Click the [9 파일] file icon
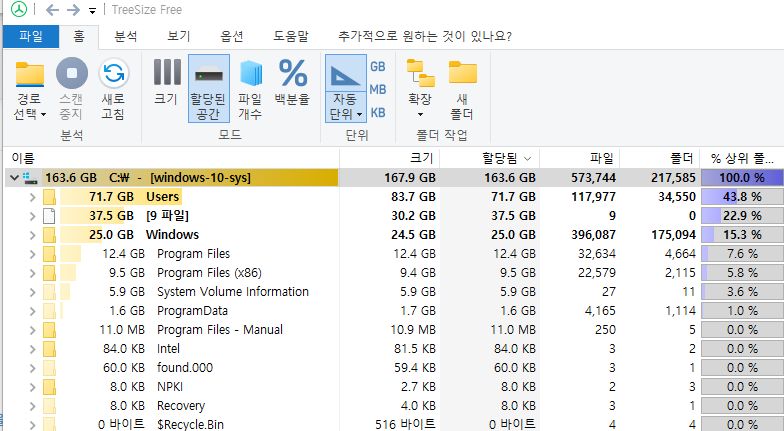The width and height of the screenshot is (784, 431). click(49, 216)
